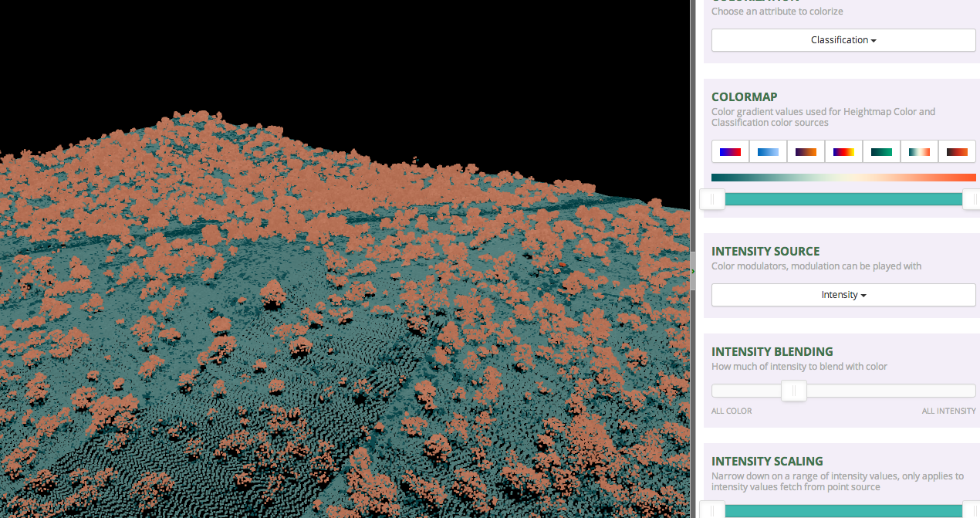Click the 'INTENSITY SCALING' section heading

click(x=767, y=462)
